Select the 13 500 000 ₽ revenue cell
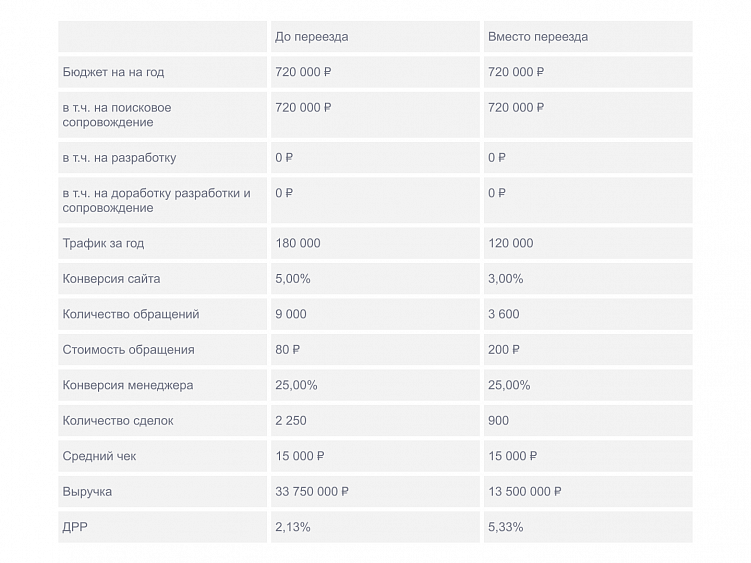Viewport: 751px width, 563px height. click(524, 492)
